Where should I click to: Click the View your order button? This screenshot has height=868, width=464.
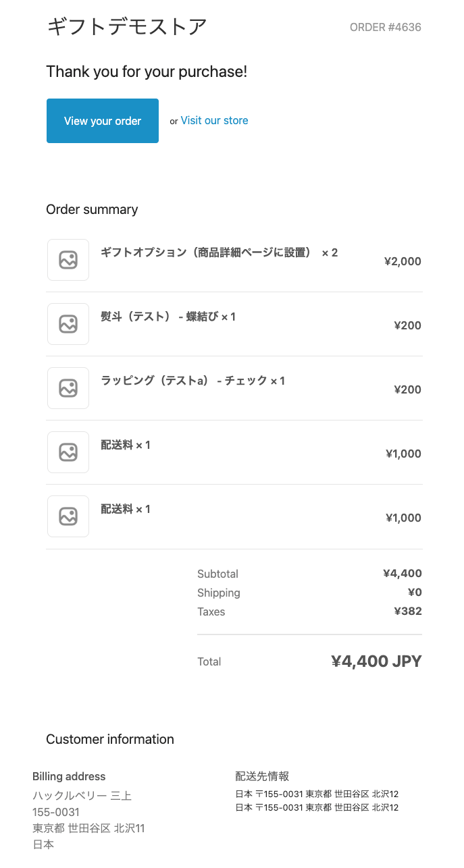coord(103,121)
